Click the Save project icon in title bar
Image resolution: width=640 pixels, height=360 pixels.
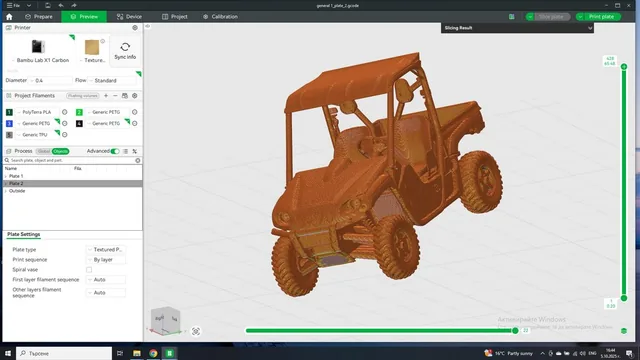(48, 5)
